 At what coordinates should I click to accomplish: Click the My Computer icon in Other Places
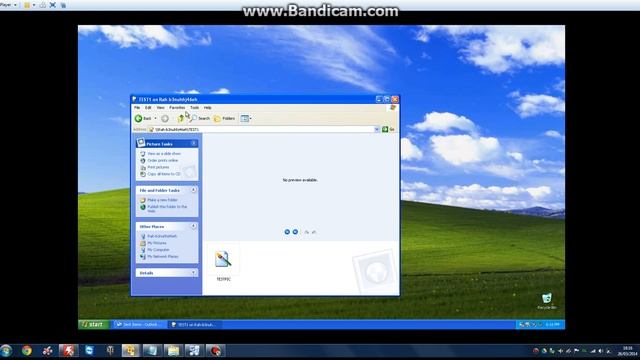tap(143, 250)
